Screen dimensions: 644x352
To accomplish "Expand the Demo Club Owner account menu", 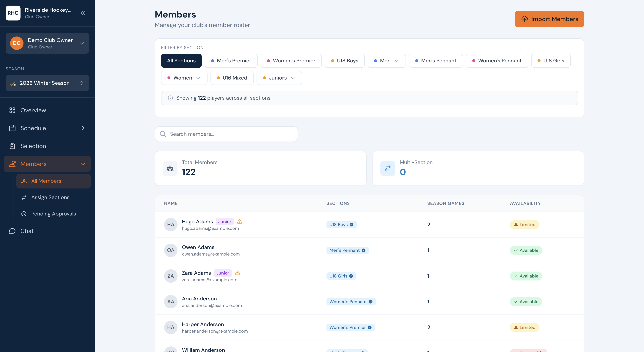I will (47, 43).
